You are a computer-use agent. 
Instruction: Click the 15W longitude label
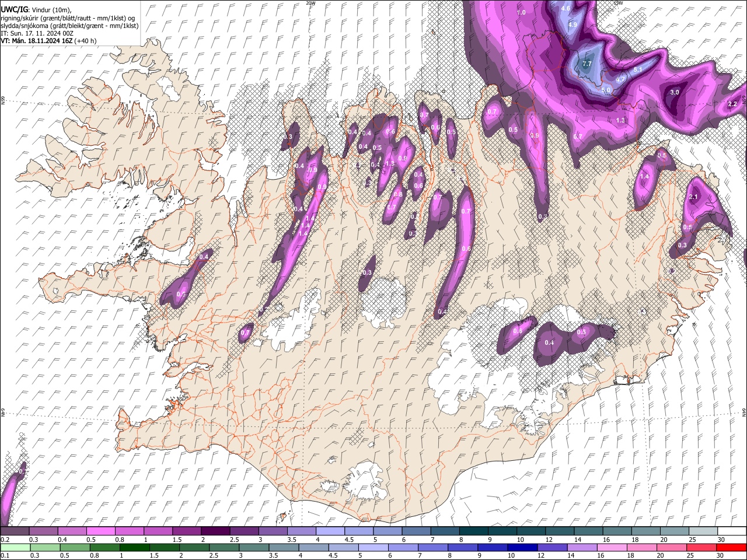click(618, 3)
